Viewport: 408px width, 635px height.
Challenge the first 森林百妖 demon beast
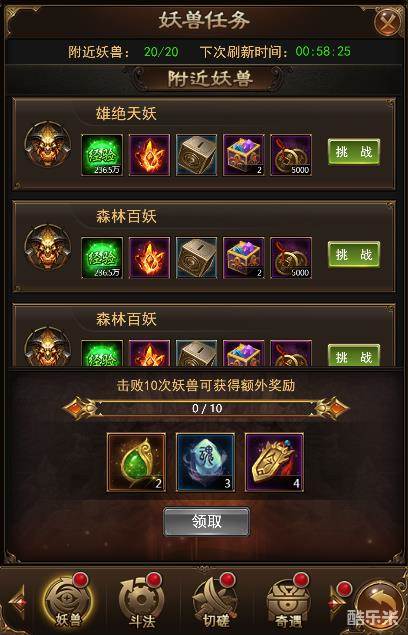point(354,254)
